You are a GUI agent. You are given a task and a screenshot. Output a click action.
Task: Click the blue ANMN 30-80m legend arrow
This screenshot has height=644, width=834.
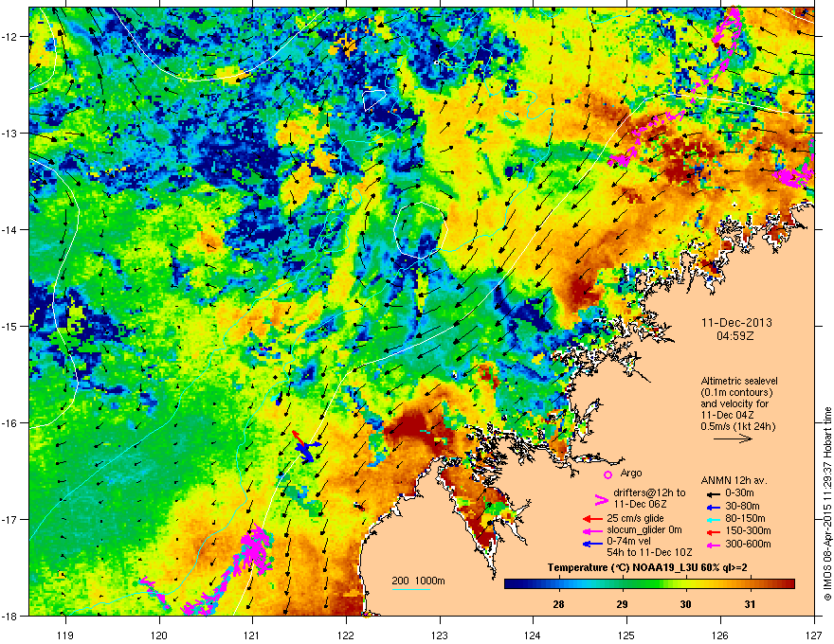pyautogui.click(x=713, y=507)
